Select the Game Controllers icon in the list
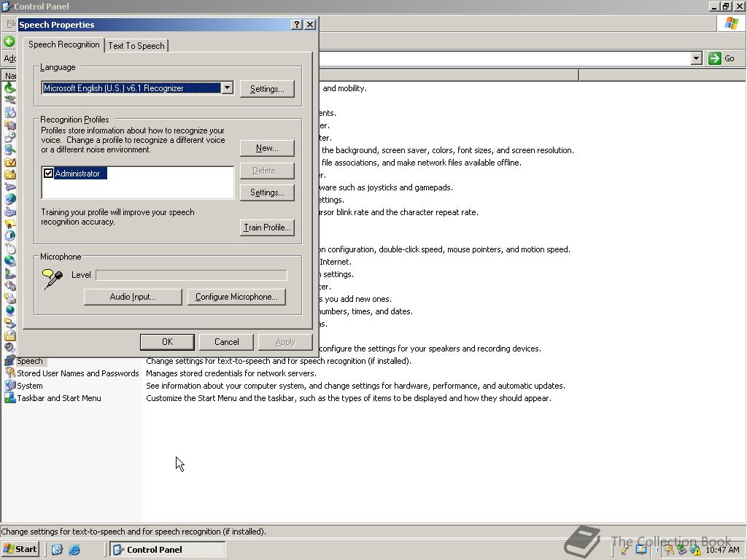This screenshot has height=560, width=747. point(9,187)
